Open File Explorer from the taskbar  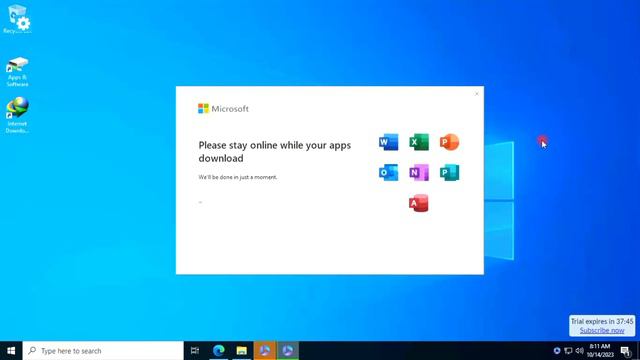coord(242,351)
